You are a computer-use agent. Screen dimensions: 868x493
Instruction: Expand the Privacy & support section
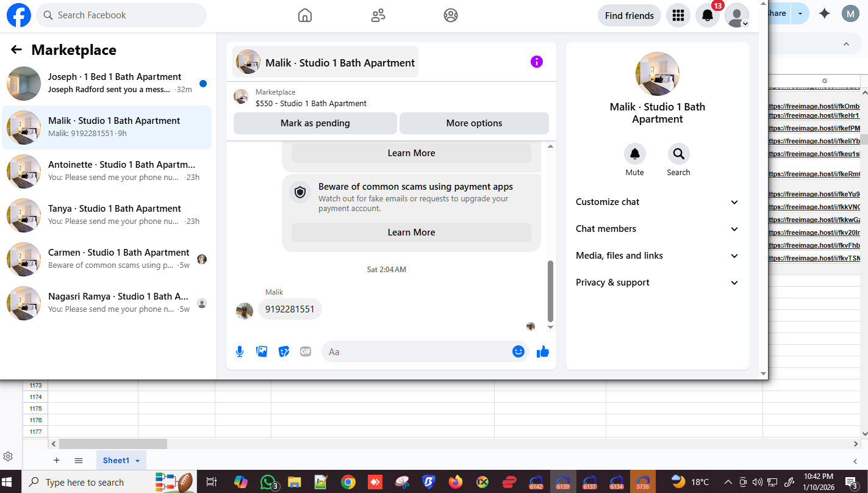pyautogui.click(x=658, y=282)
